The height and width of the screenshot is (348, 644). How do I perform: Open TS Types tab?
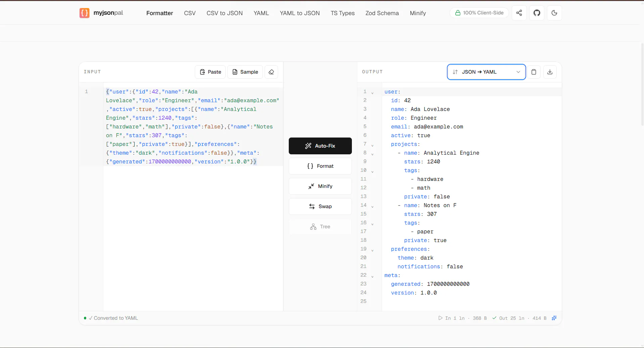[x=342, y=13]
